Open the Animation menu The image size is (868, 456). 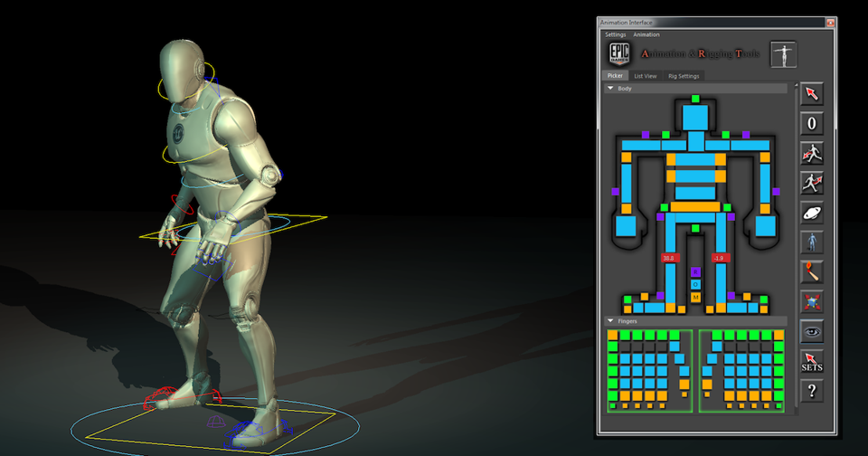click(646, 34)
